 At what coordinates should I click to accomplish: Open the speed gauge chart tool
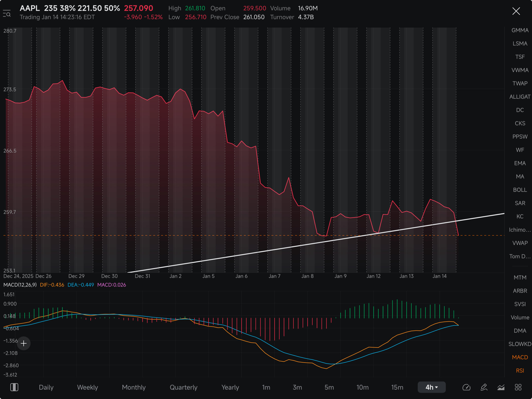pos(466,387)
